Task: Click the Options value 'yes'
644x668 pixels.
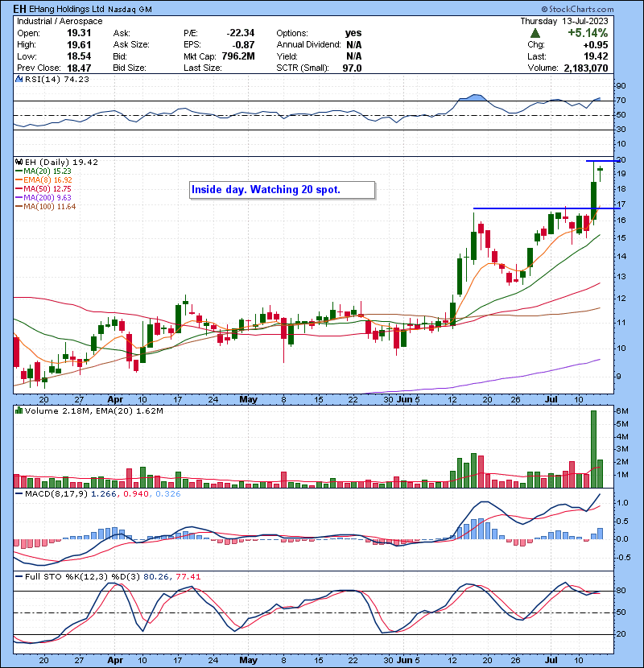Action: pos(353,33)
